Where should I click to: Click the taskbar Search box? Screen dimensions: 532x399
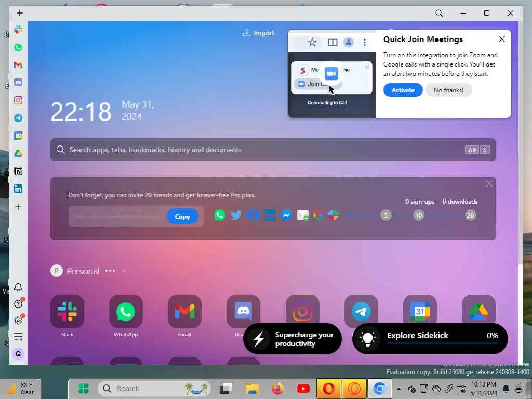pos(154,389)
